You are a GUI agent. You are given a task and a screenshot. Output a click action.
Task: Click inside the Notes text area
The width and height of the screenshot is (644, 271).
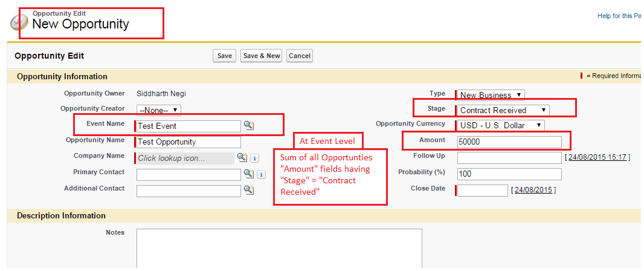(x=279, y=249)
